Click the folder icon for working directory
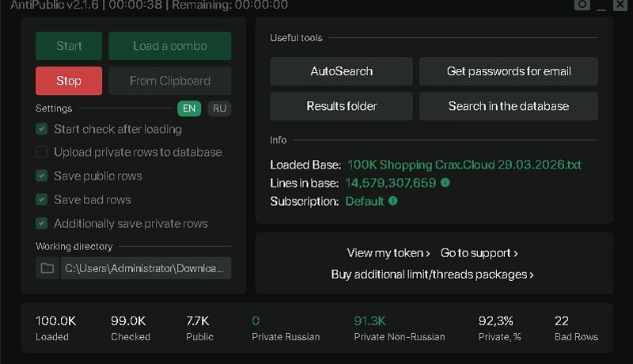 [x=47, y=268]
